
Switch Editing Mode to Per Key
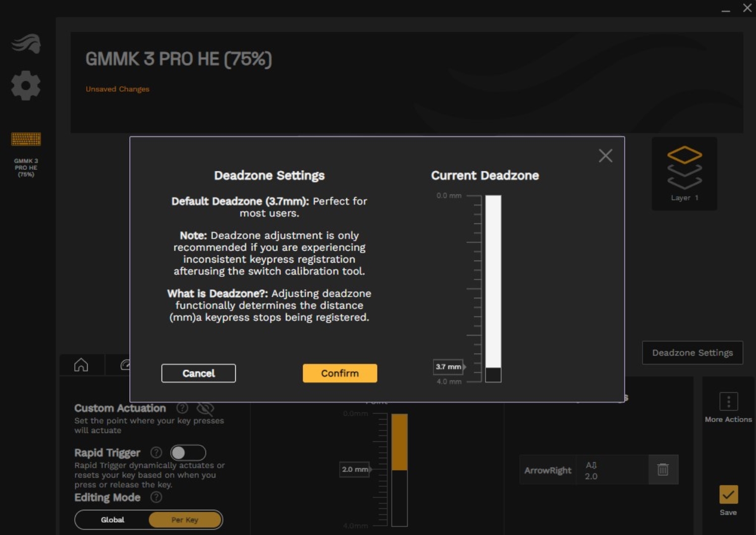pyautogui.click(x=185, y=520)
